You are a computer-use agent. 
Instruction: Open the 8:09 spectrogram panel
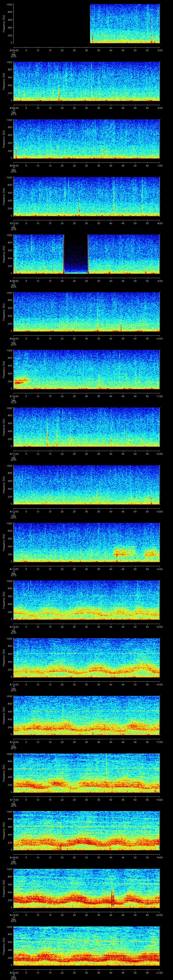click(87, 312)
